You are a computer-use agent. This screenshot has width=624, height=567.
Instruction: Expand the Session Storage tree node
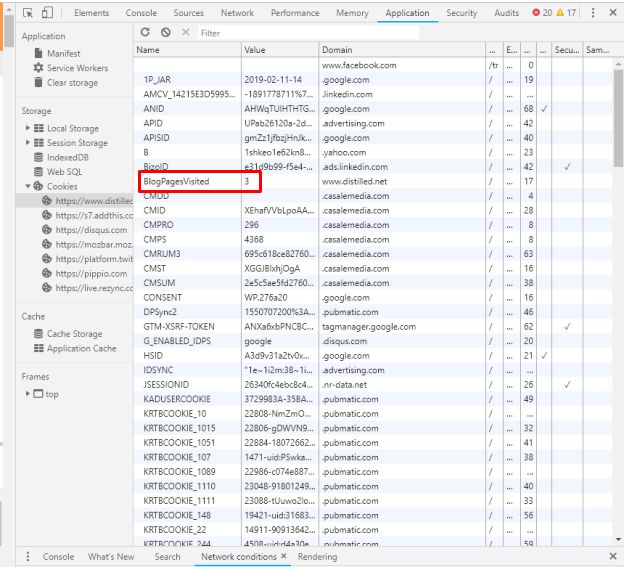(x=28, y=143)
